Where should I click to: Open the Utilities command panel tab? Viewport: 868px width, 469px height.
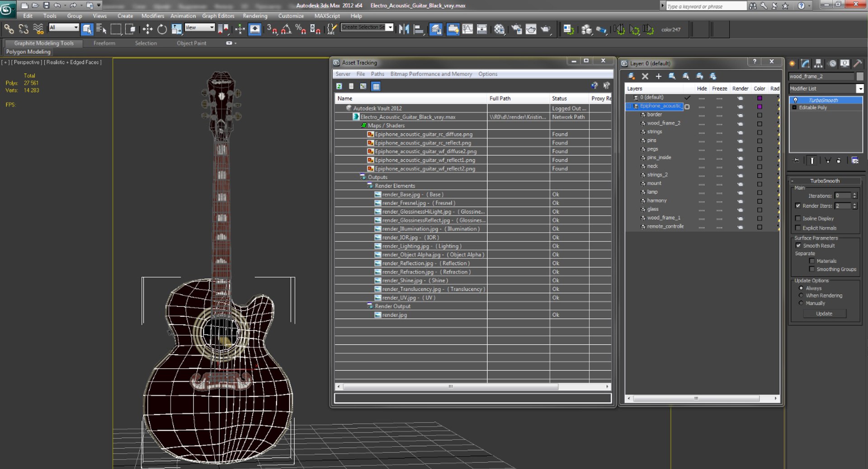pos(858,63)
